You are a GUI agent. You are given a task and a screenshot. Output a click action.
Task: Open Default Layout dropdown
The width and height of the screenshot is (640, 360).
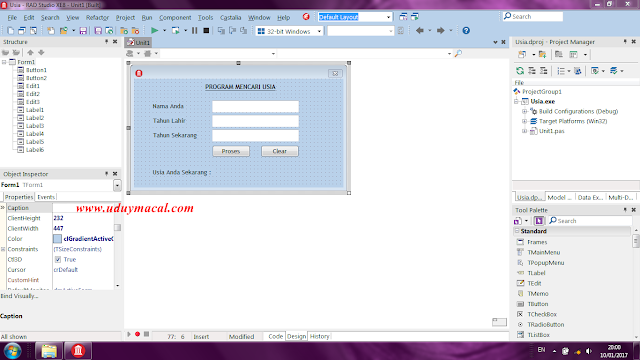388,17
